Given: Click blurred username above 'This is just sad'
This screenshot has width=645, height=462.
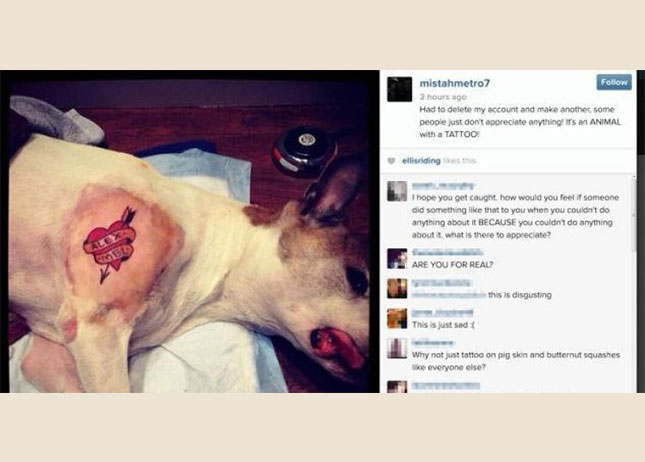Looking at the screenshot, I should tap(442, 313).
